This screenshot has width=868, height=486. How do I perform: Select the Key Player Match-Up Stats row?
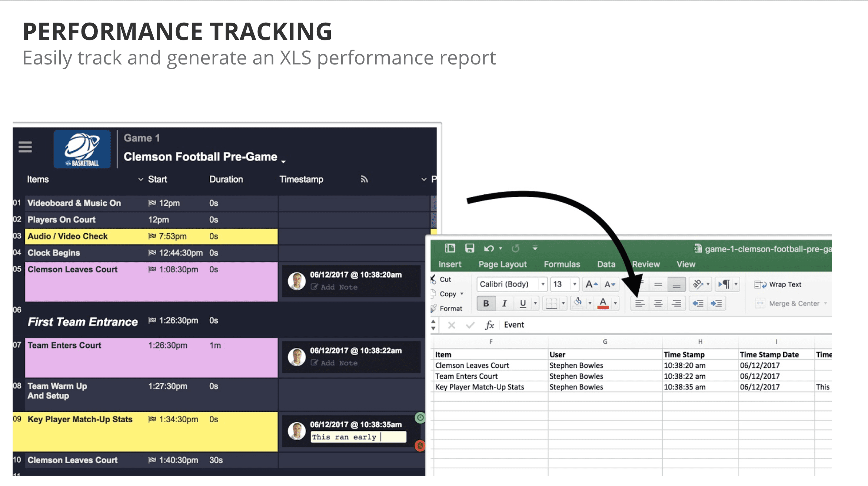[x=151, y=432]
